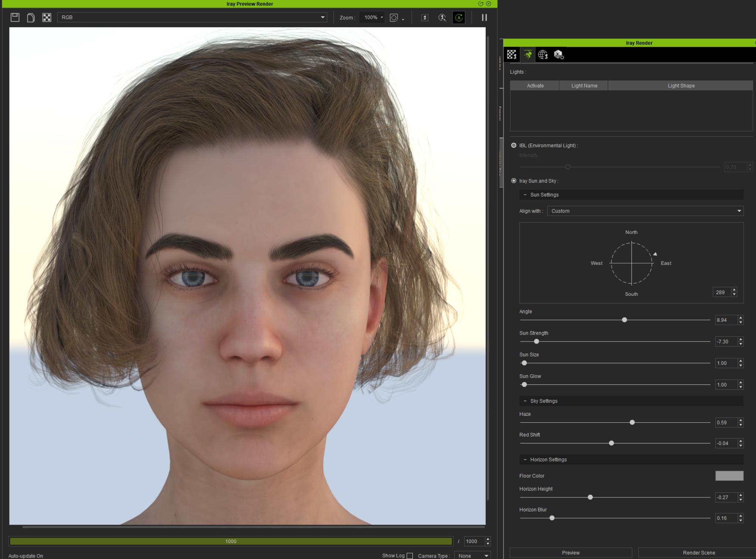Click the sun direction value field 289
This screenshot has height=559, width=756.
tap(722, 292)
